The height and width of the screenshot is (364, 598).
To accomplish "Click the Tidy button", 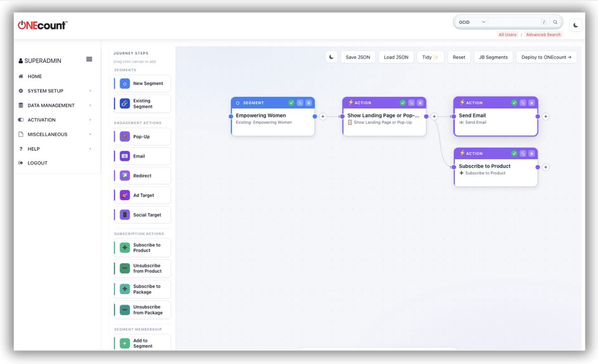I will tap(430, 57).
